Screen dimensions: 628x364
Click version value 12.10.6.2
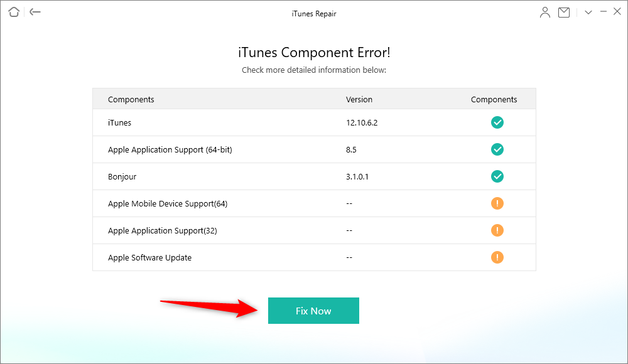pyautogui.click(x=362, y=122)
